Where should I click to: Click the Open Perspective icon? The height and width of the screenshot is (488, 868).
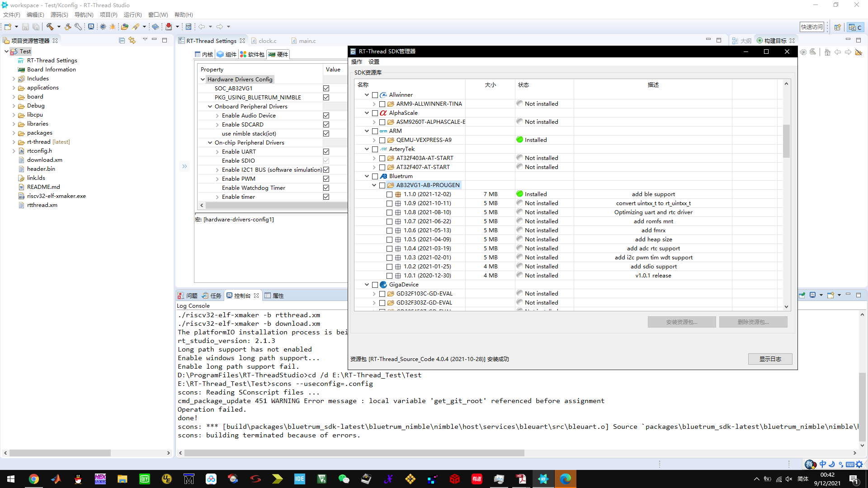click(837, 27)
